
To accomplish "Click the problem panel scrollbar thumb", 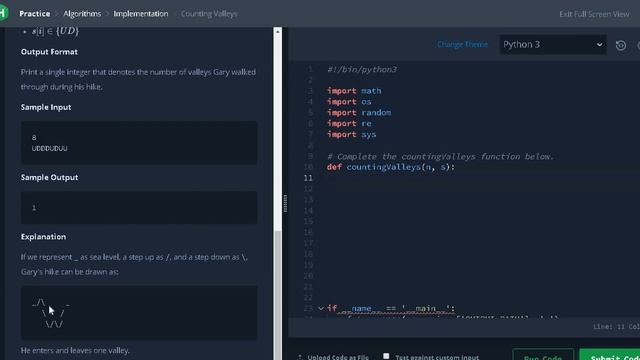I will click(278, 295).
